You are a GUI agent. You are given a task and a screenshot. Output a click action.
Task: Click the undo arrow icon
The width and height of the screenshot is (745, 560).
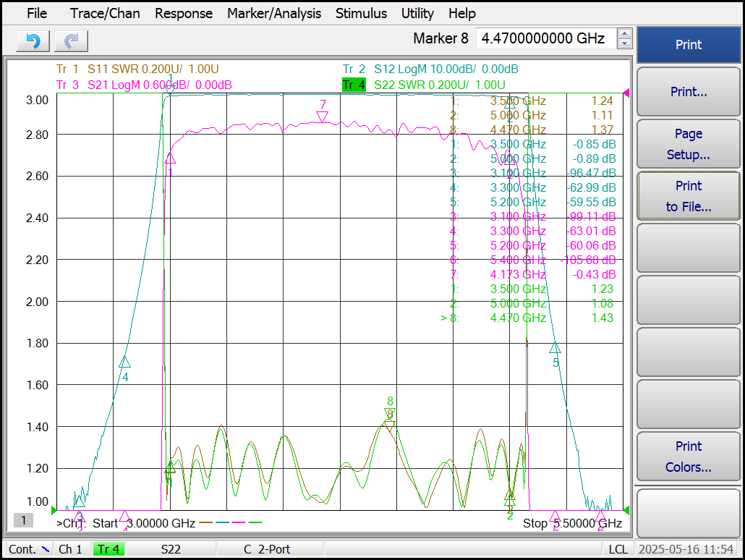33,41
